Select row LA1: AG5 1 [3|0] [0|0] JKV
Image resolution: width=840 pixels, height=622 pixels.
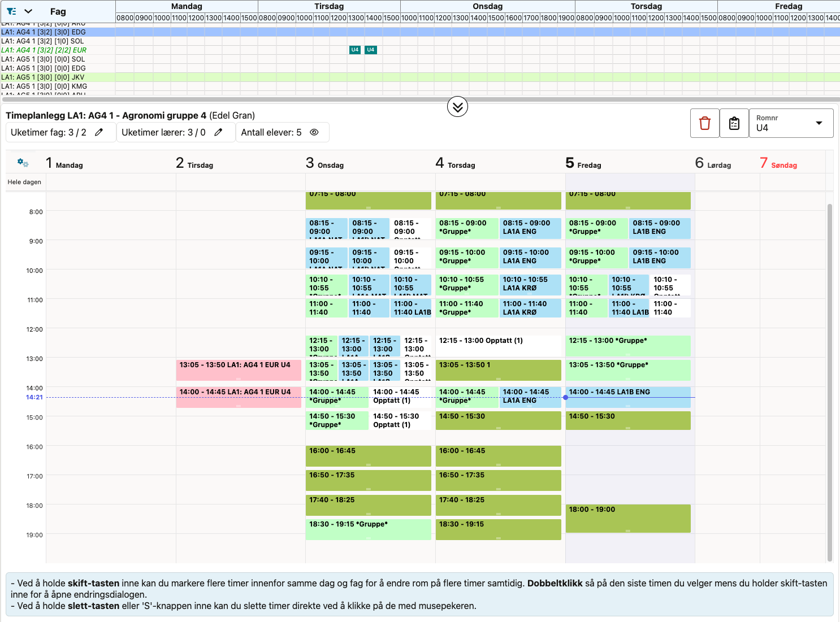[420, 77]
